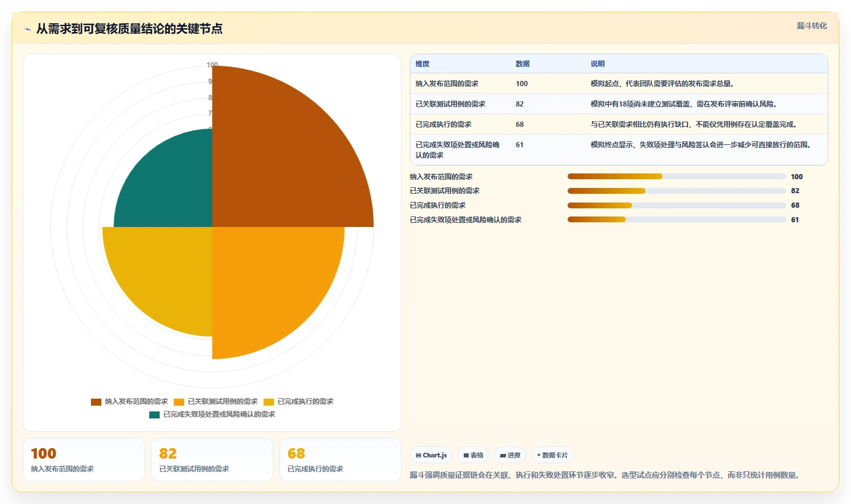The height and width of the screenshot is (504, 851).
Task: Open the 68 已完成执行的需求 data card
Action: [341, 460]
